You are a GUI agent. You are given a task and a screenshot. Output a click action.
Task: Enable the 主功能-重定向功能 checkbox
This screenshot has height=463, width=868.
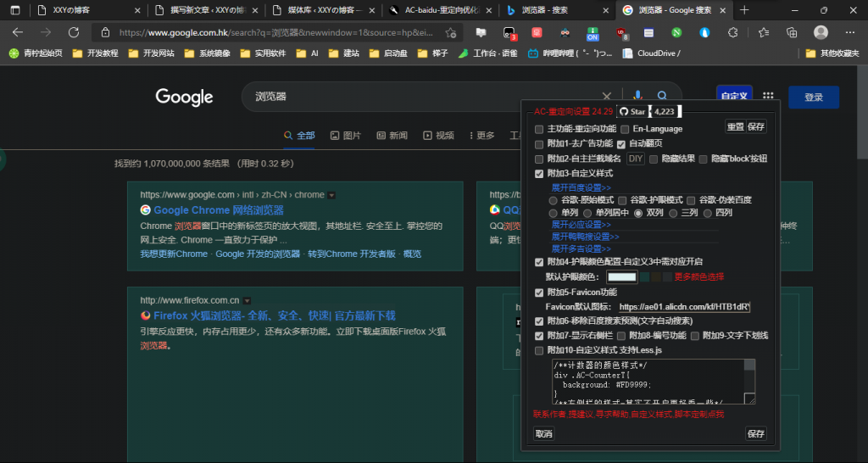(539, 129)
